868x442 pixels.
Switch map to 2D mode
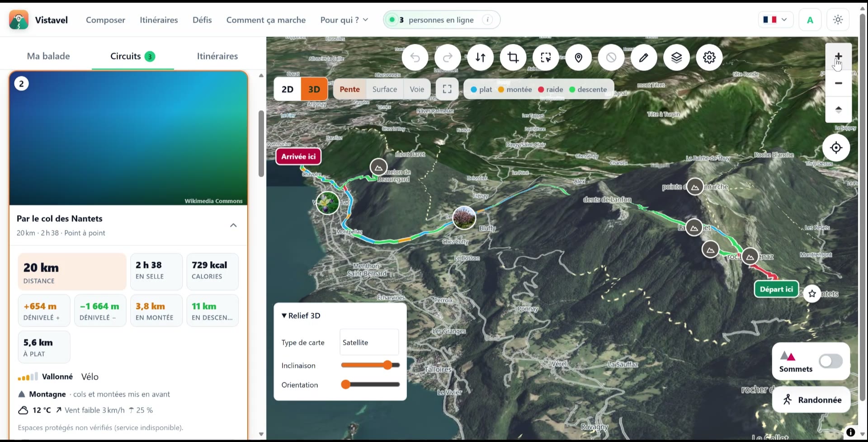pyautogui.click(x=288, y=89)
